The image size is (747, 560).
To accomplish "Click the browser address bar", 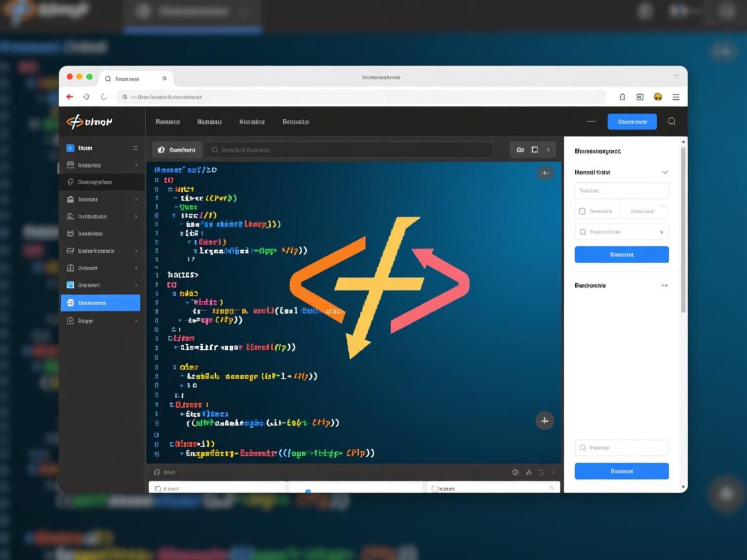I will click(x=360, y=97).
